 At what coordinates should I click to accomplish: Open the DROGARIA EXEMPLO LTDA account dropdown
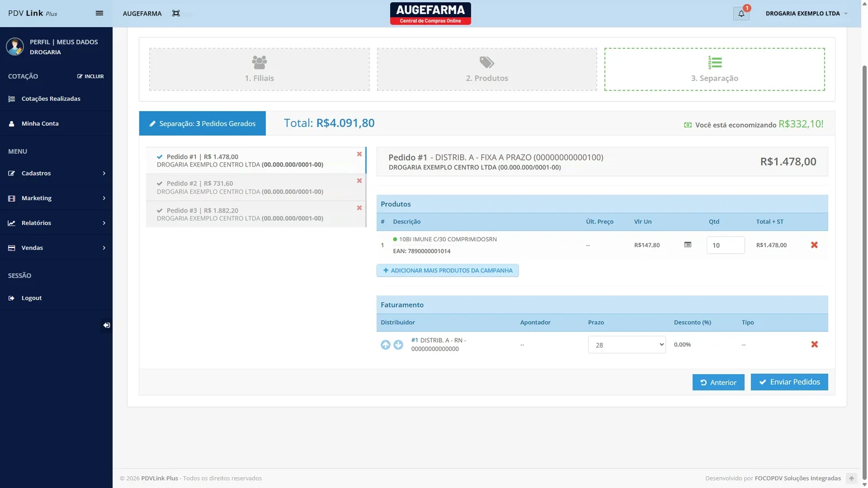806,14
